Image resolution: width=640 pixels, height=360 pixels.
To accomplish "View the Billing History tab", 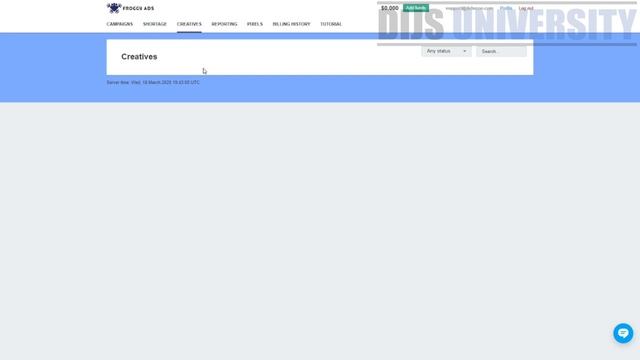I will point(291,24).
